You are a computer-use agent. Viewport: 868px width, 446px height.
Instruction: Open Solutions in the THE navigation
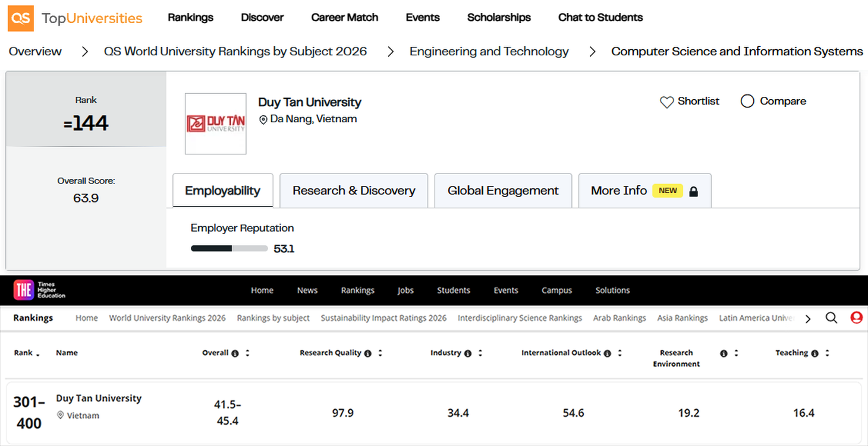pos(612,290)
